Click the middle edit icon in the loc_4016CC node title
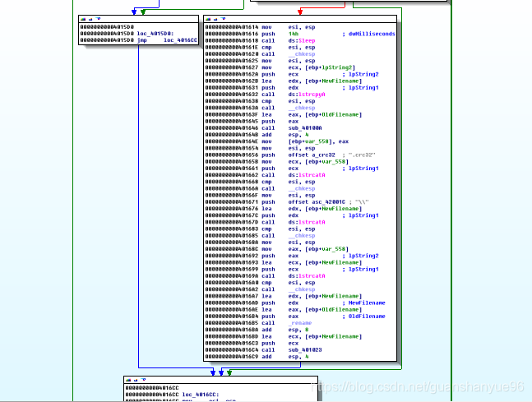 136,380
